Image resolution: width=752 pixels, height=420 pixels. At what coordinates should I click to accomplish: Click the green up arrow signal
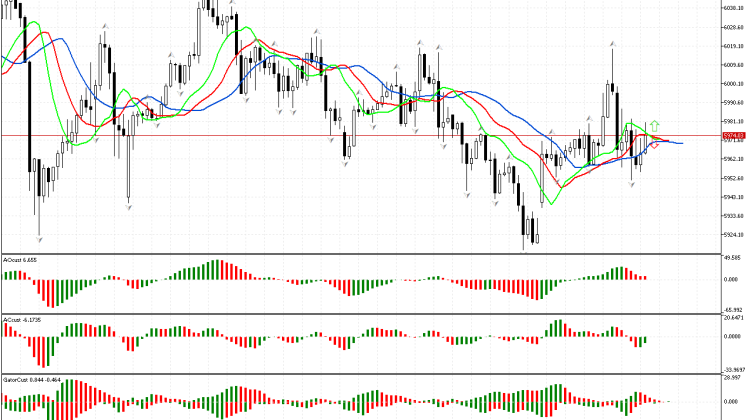point(654,127)
